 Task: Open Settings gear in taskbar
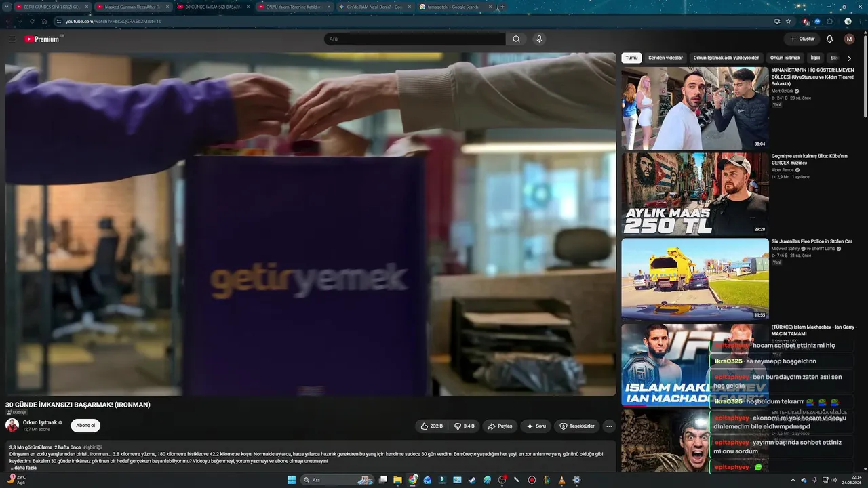click(576, 480)
